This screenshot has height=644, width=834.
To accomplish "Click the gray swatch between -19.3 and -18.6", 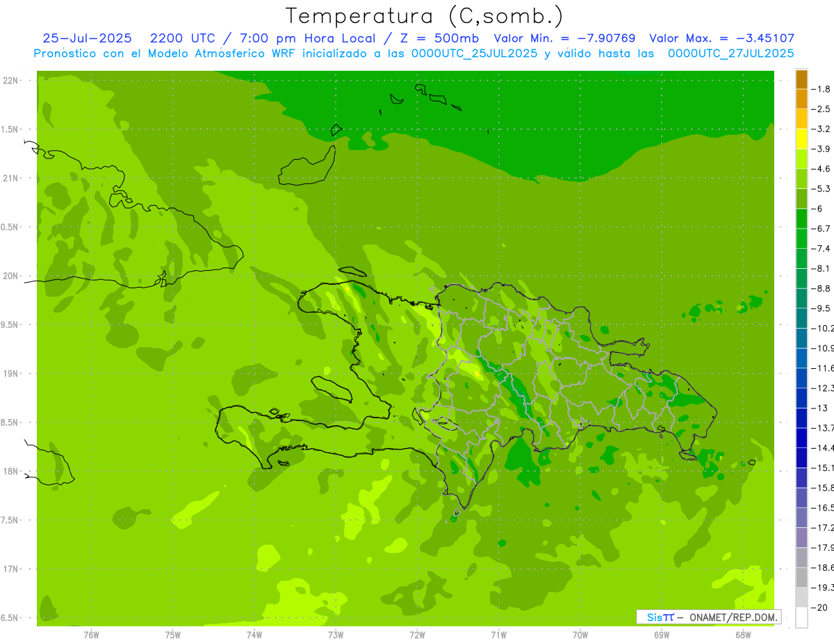I will coord(801,577).
